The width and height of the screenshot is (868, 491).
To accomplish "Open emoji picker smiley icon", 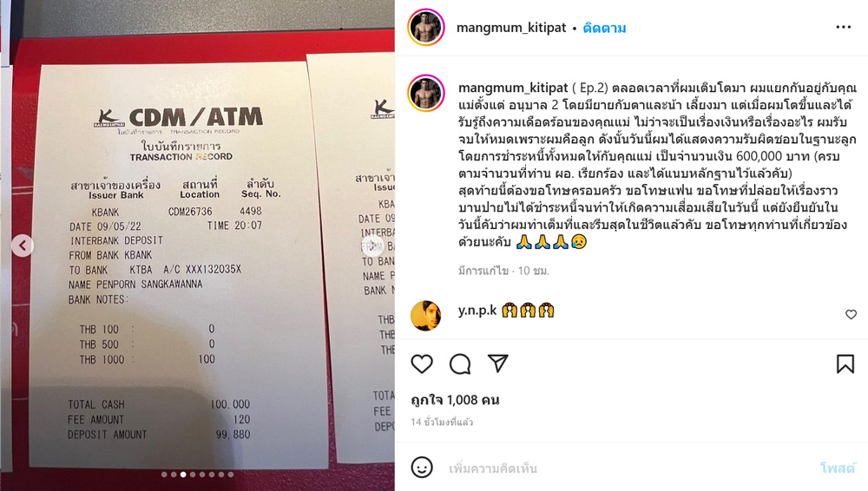I will (x=422, y=468).
